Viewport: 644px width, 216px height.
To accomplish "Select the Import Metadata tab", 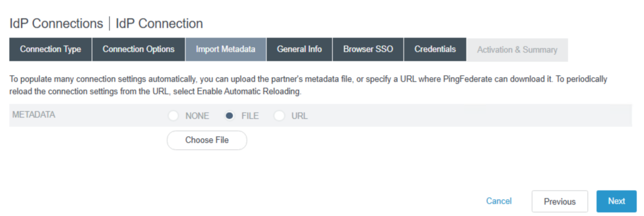I will point(226,50).
